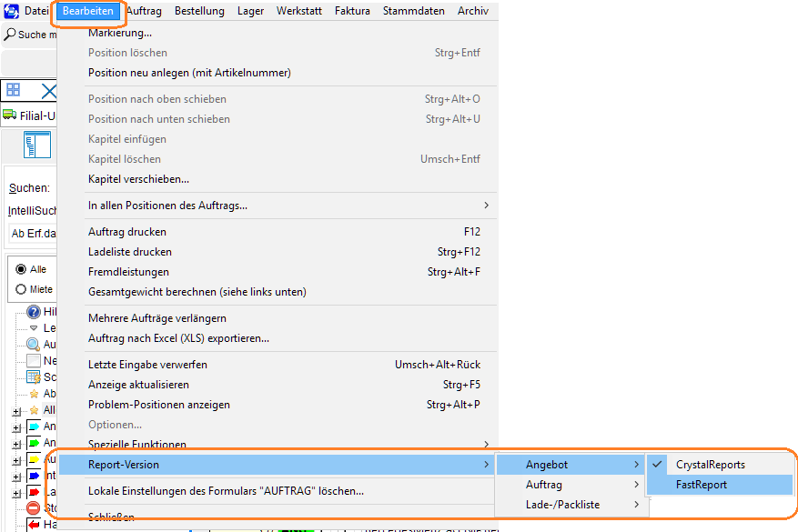Click the four-square grid icon
This screenshot has height=532, width=798.
14,90
